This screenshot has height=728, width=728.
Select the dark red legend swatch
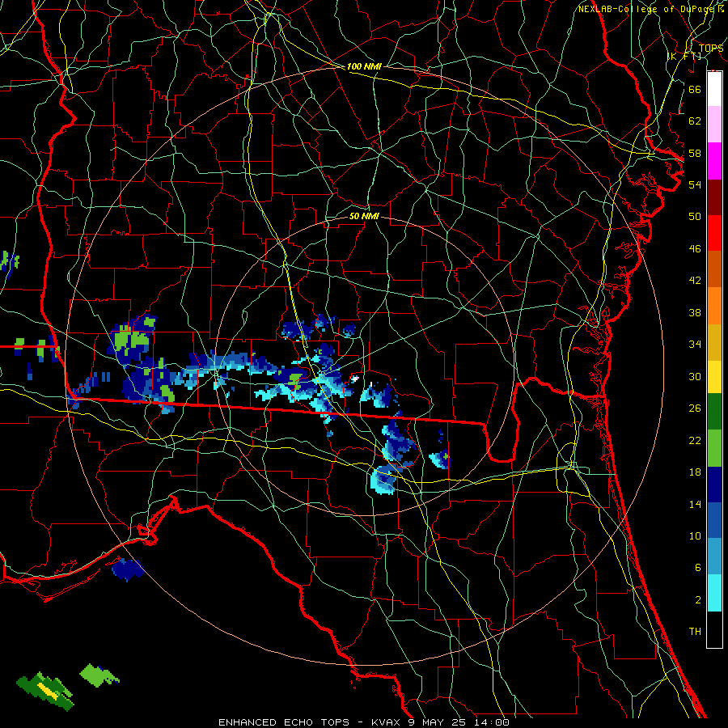pos(714,198)
